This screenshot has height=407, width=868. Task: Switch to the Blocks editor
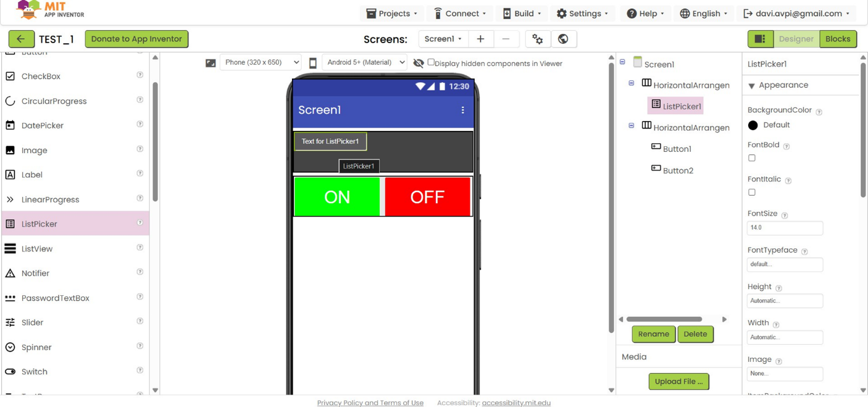coord(838,39)
